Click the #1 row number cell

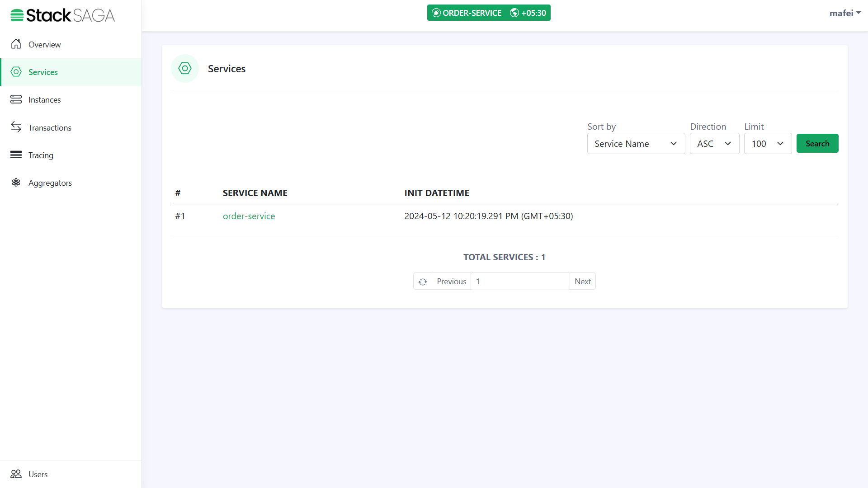point(180,216)
